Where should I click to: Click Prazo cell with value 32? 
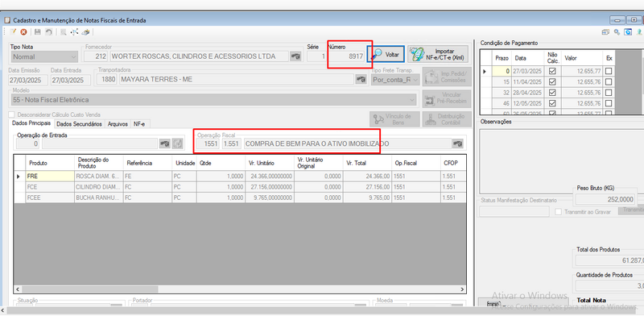(x=501, y=93)
